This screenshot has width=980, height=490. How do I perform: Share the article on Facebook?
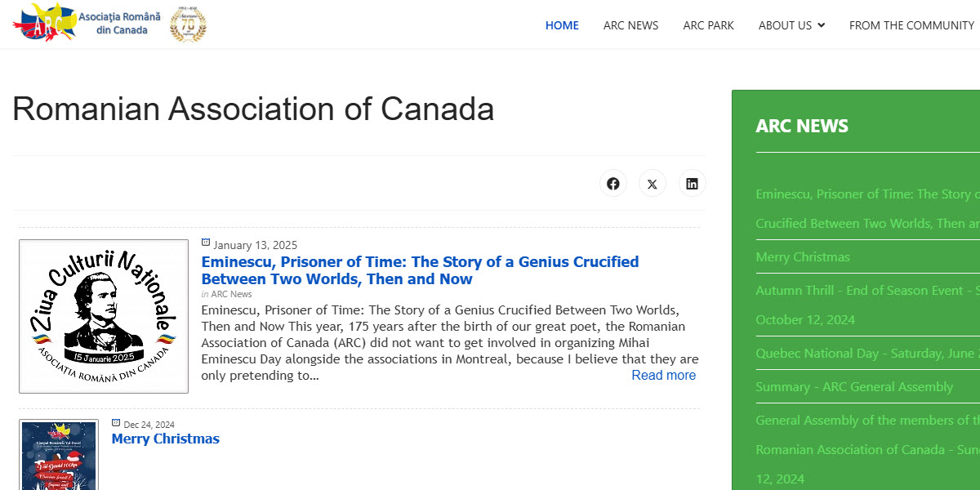point(613,183)
